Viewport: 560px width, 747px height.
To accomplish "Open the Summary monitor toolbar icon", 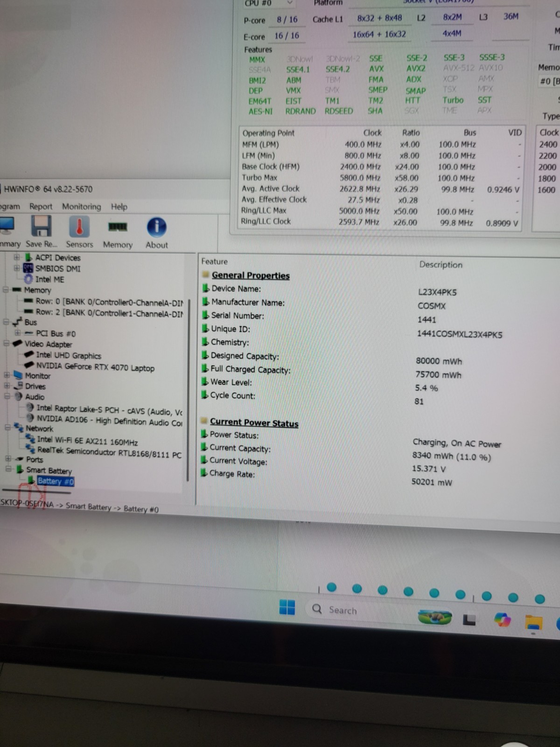I will pos(7,226).
